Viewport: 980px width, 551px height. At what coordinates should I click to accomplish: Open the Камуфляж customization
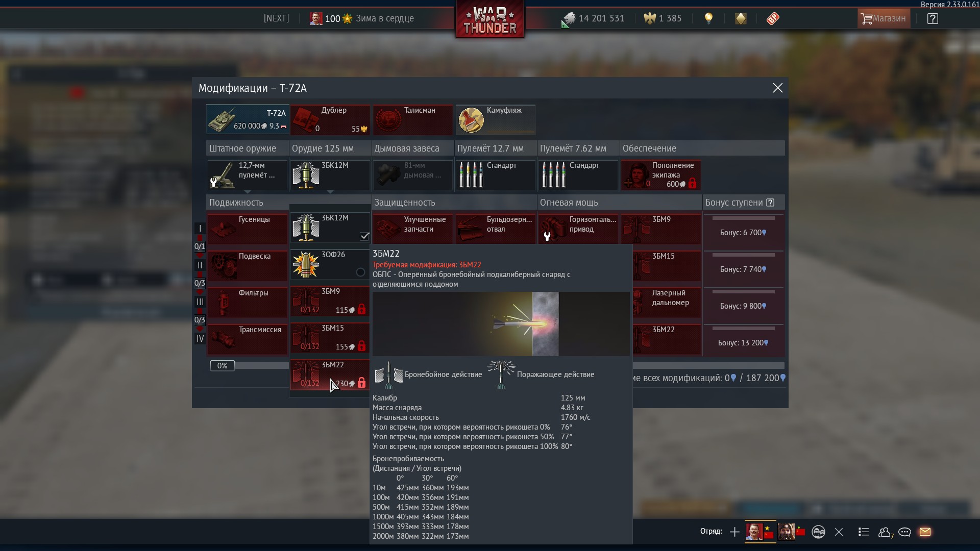[495, 119]
